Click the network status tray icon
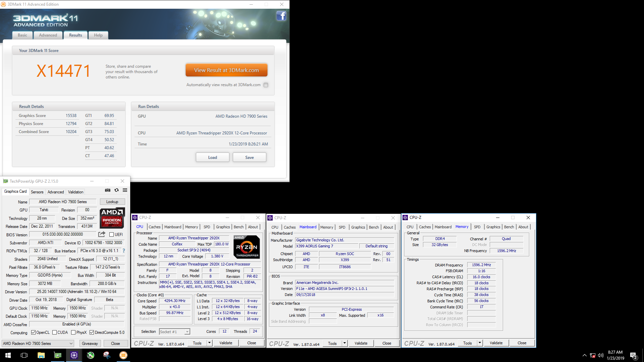 click(593, 355)
